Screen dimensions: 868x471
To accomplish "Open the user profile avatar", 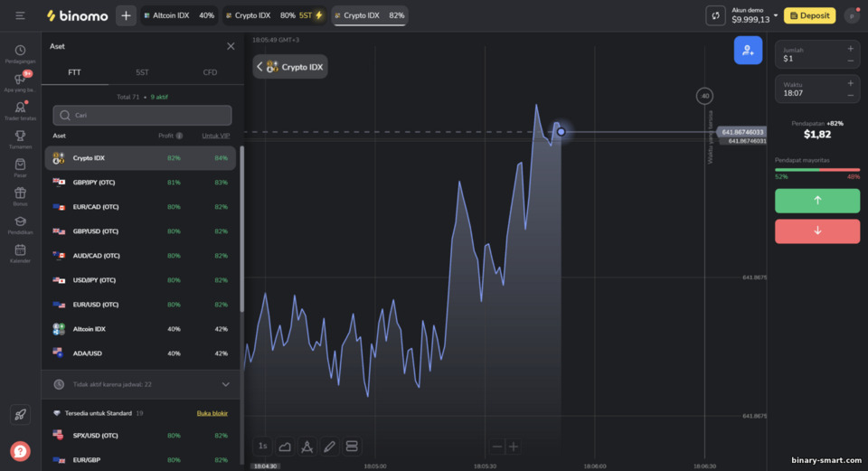I will tap(852, 15).
